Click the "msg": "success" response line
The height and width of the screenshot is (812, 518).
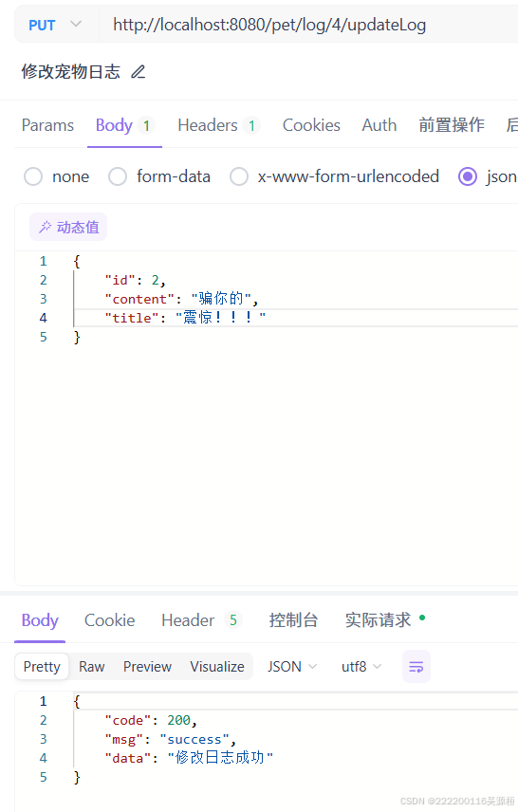coord(170,739)
